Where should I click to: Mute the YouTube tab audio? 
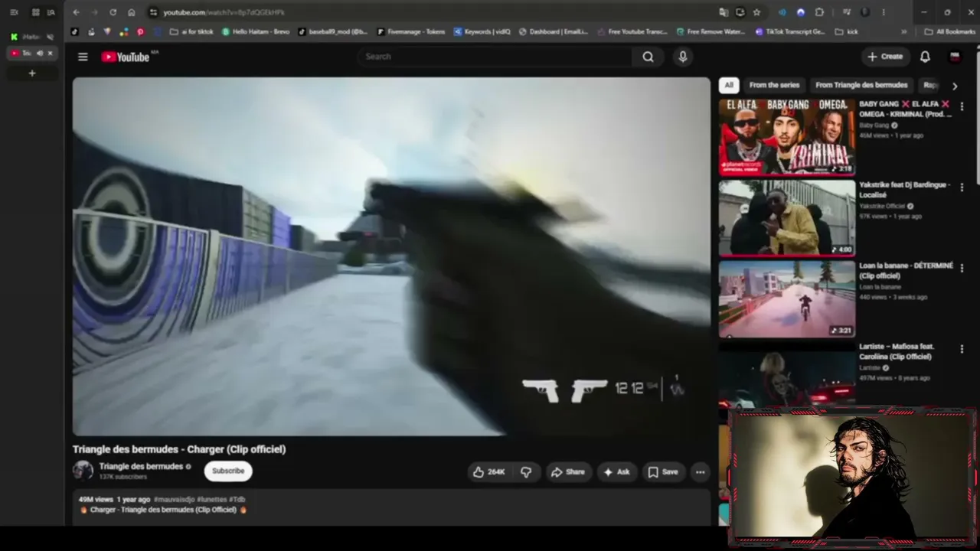point(40,54)
